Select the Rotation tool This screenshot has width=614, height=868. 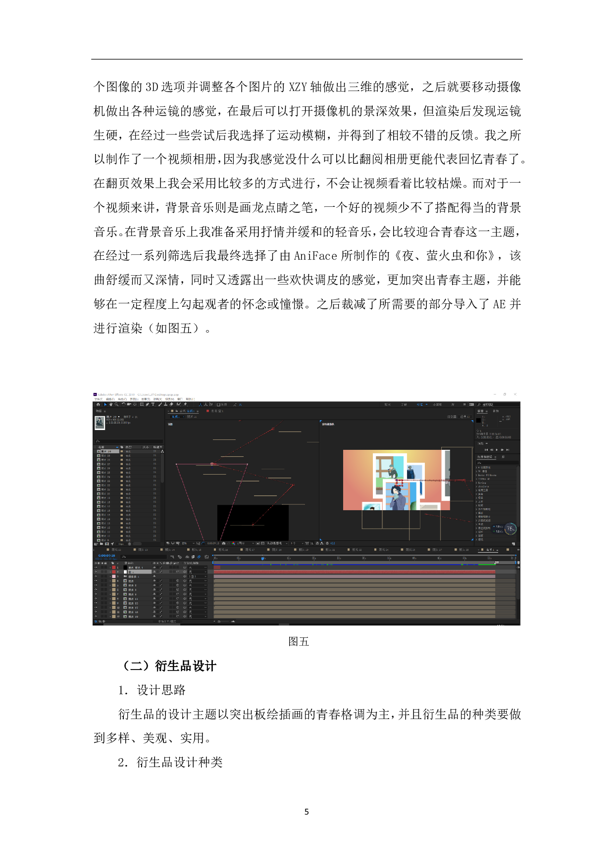[x=123, y=404]
